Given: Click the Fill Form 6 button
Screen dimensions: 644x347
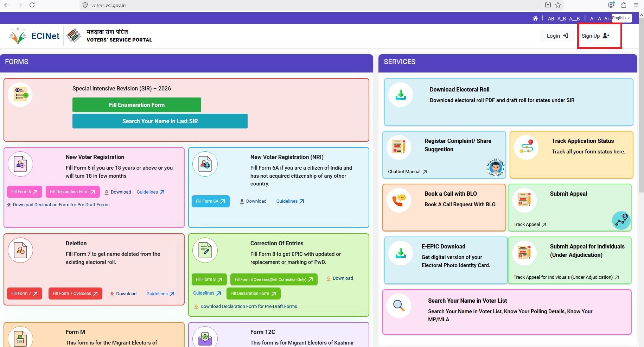Looking at the screenshot, I should click(25, 192).
